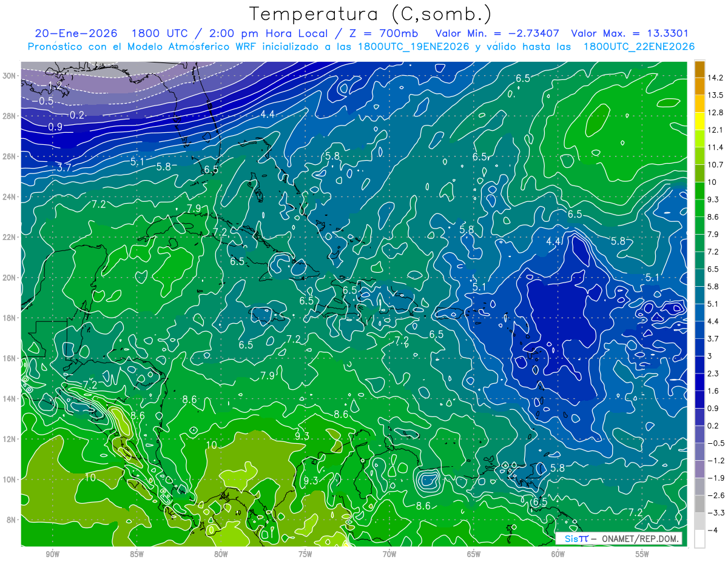The width and height of the screenshot is (728, 562).
Task: Click latitude axis label '18N'
Action: pos(9,318)
